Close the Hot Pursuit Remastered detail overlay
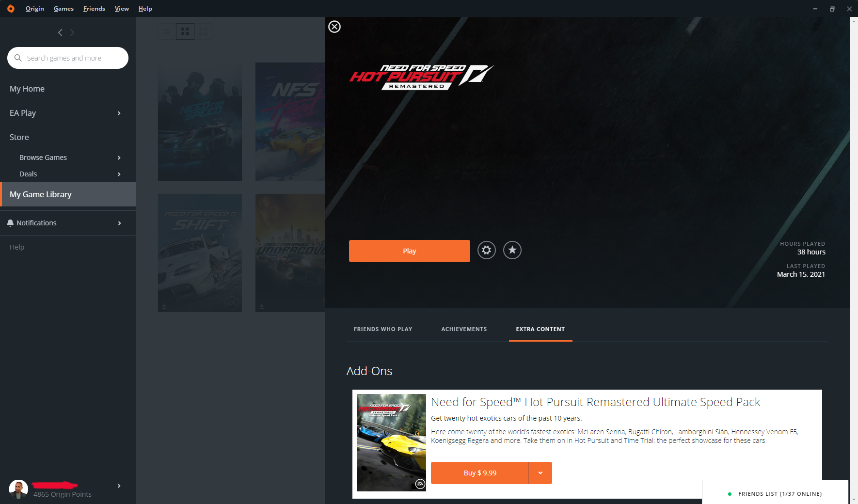Screen dimensions: 858x504 point(334,27)
